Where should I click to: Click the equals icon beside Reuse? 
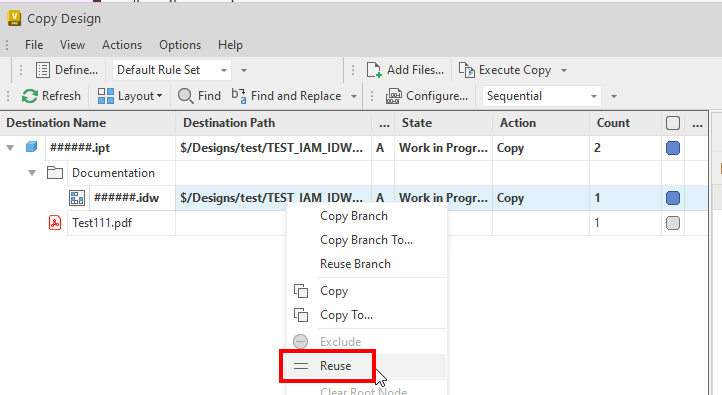tap(301, 366)
